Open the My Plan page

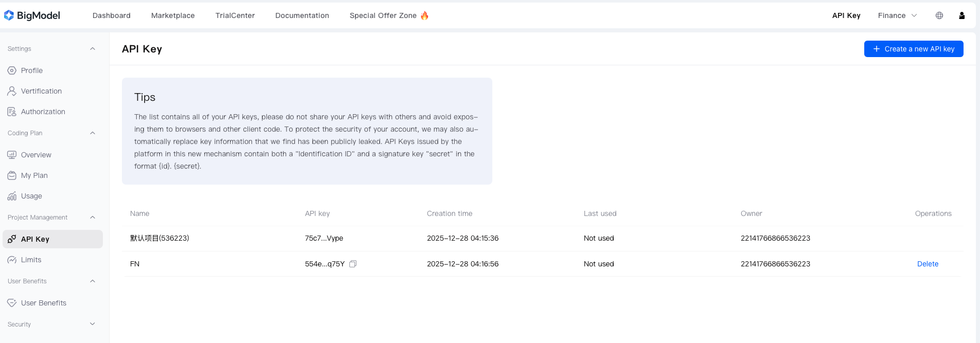tap(34, 175)
